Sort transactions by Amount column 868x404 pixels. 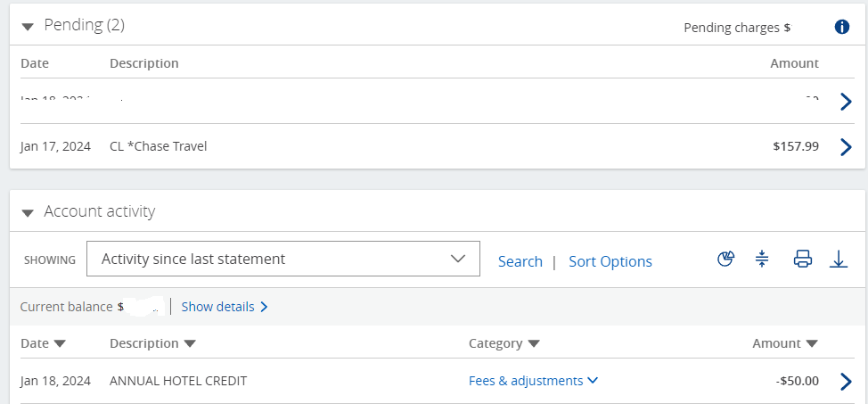(784, 343)
